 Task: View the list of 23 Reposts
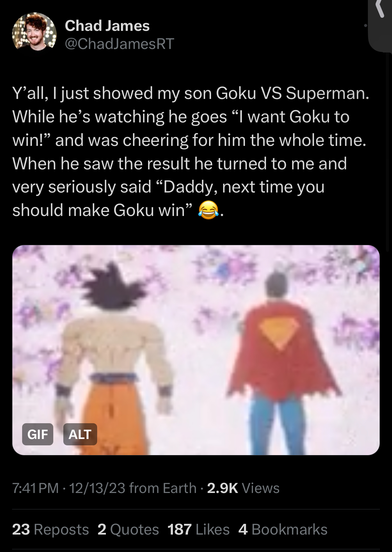(51, 530)
